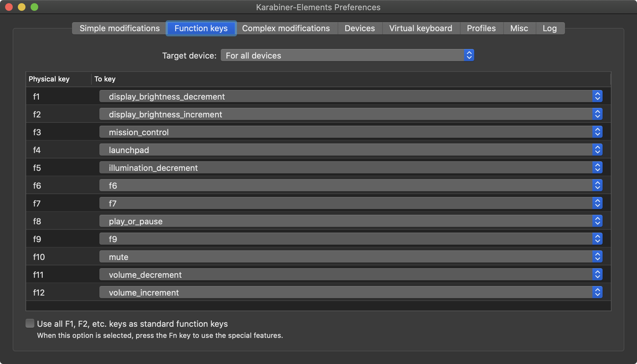Viewport: 637px width, 364px height.
Task: Click the Physical key column header
Action: (59, 79)
